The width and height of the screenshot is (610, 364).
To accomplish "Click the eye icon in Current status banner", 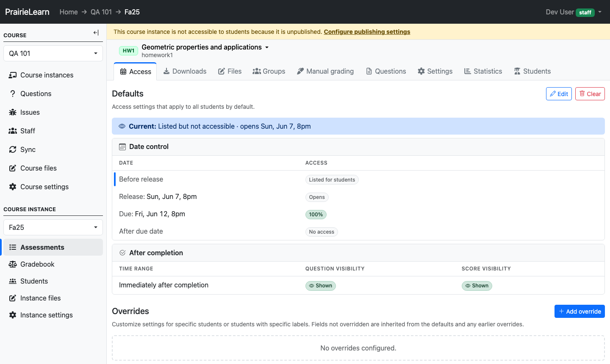I will pyautogui.click(x=122, y=126).
